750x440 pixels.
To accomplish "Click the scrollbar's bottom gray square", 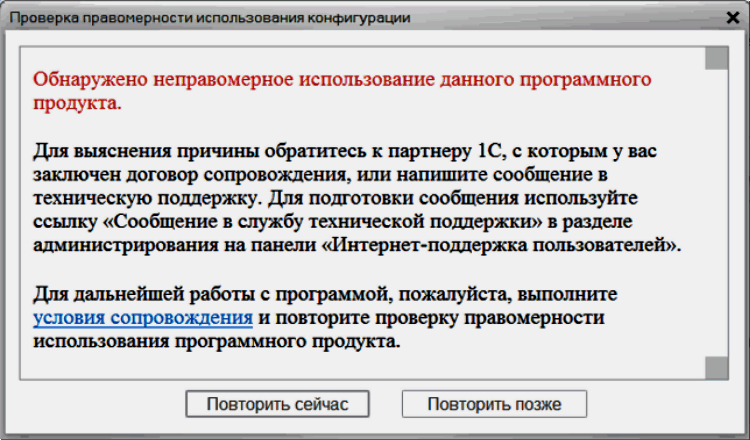I will (716, 367).
